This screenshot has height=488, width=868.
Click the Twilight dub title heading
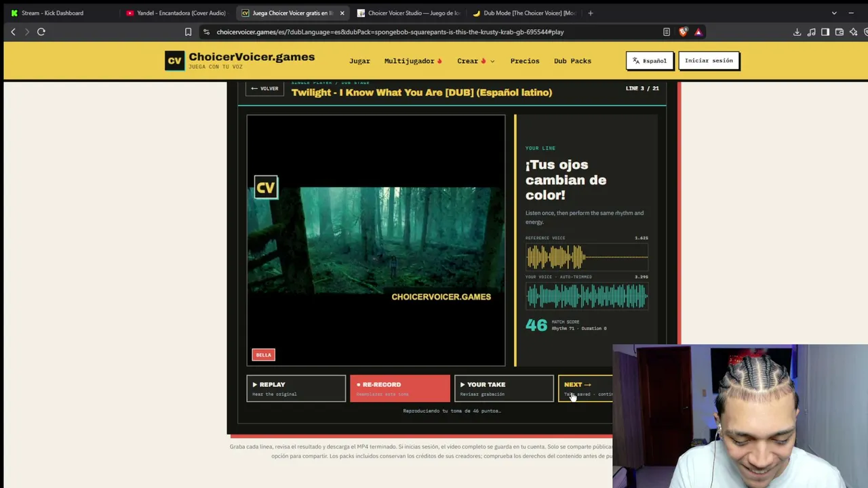pyautogui.click(x=422, y=92)
